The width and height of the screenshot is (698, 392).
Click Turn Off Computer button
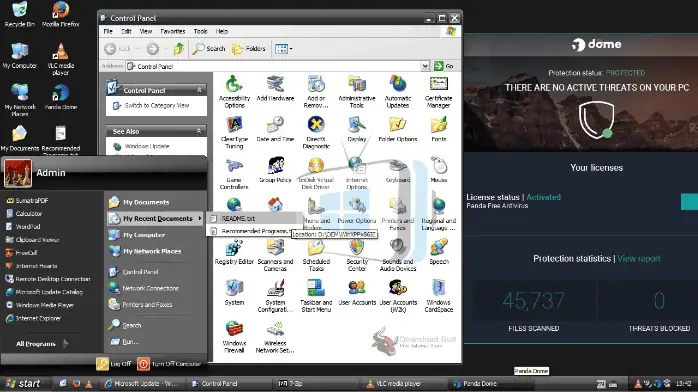[x=169, y=364]
